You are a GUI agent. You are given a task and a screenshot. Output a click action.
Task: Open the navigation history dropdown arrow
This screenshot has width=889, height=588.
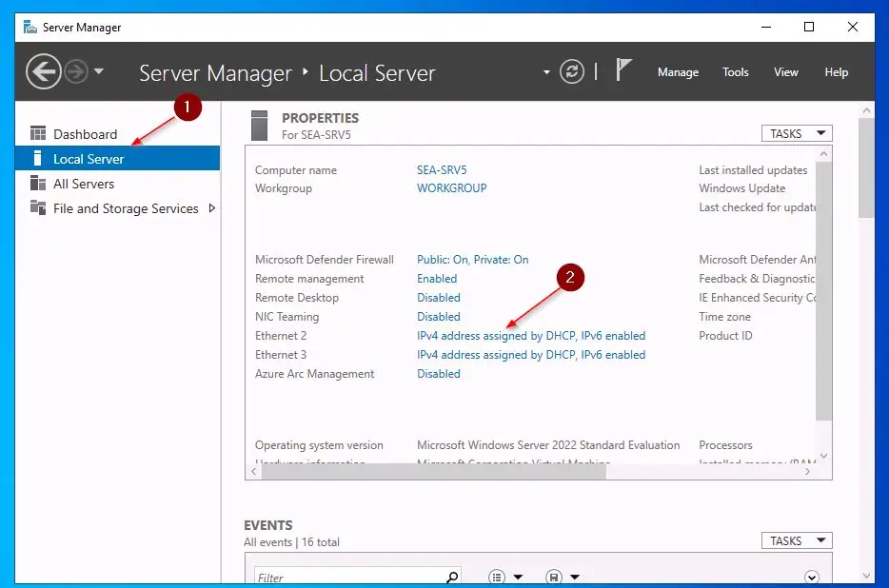[99, 71]
